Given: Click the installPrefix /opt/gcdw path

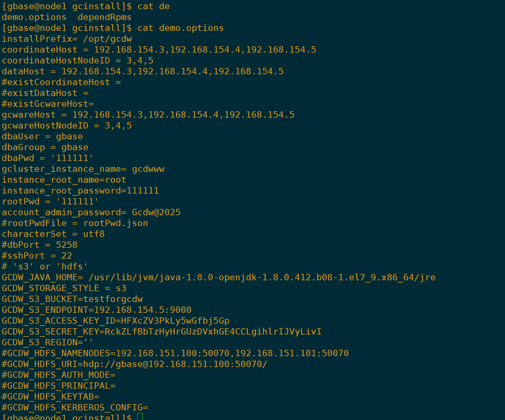Looking at the screenshot, I should pos(108,39).
